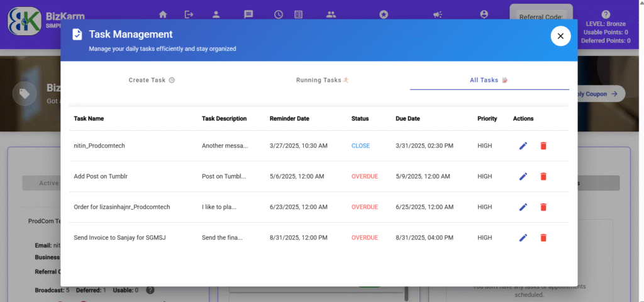Switch to the Running Tasks tab

tap(323, 80)
